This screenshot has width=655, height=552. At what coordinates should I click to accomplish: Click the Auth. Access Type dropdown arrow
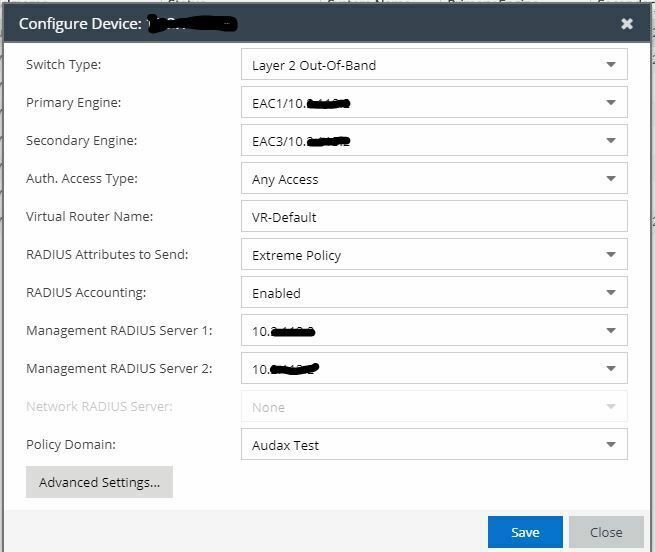(x=610, y=179)
